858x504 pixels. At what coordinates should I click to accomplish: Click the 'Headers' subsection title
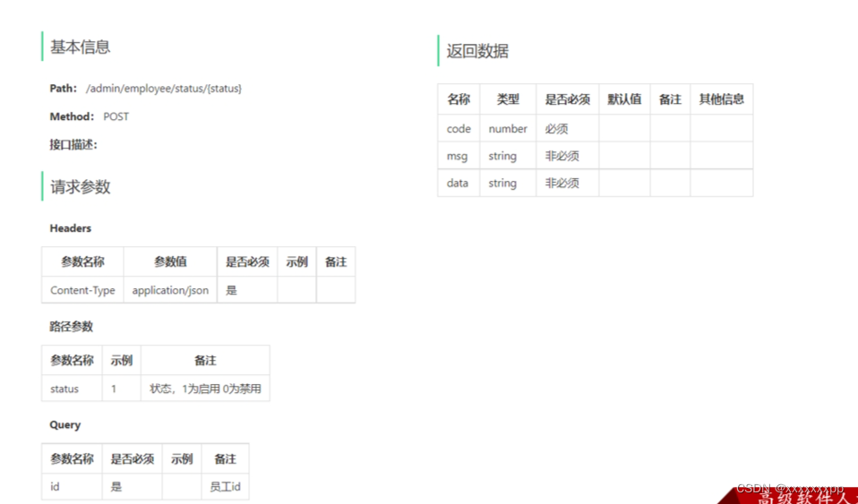70,228
